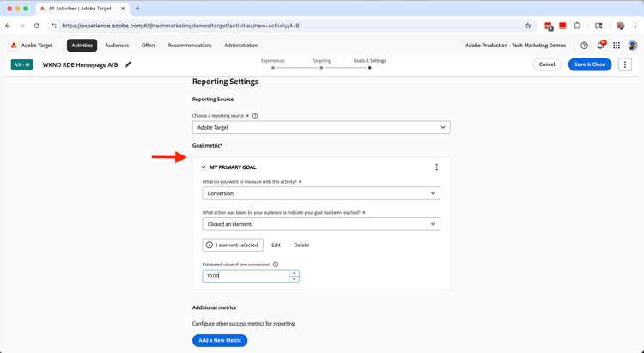Bookmark this page with the star icon
644x353 pixels.
[528, 26]
